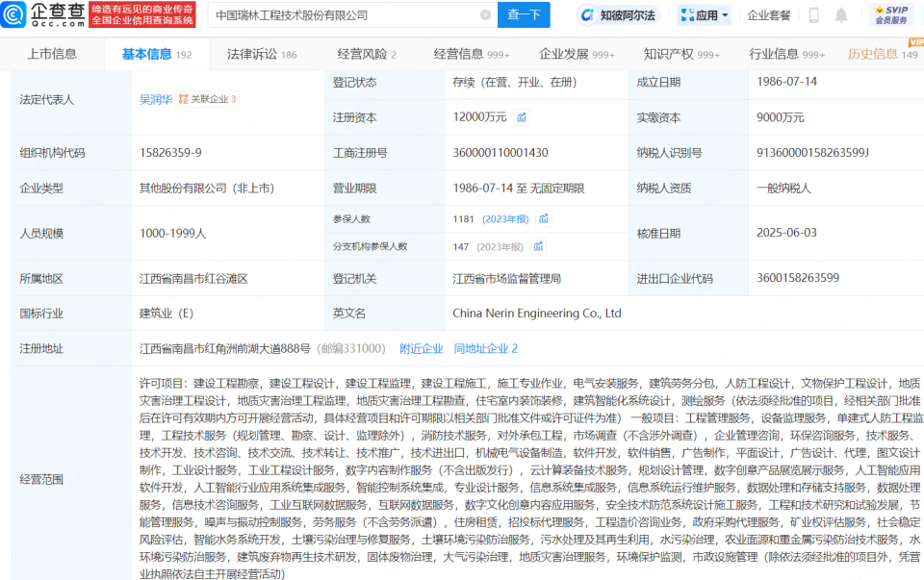Click the Qichacha logo icon
The image size is (924, 580).
[x=13, y=14]
